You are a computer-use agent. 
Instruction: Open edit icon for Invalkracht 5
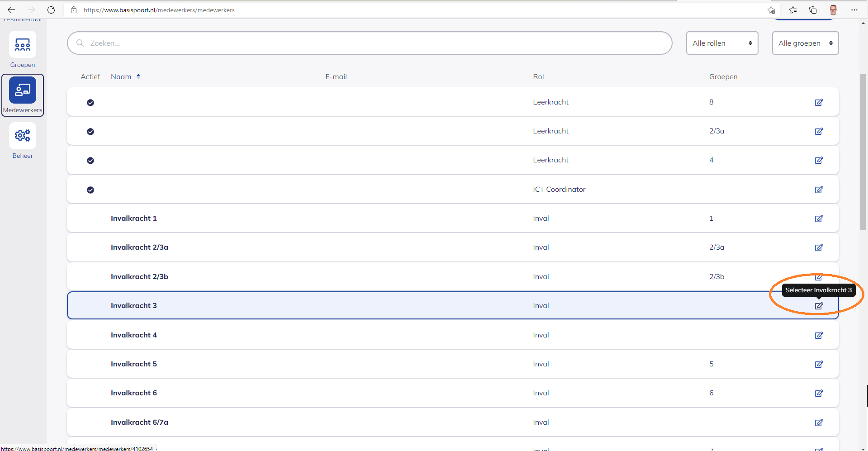coord(819,364)
